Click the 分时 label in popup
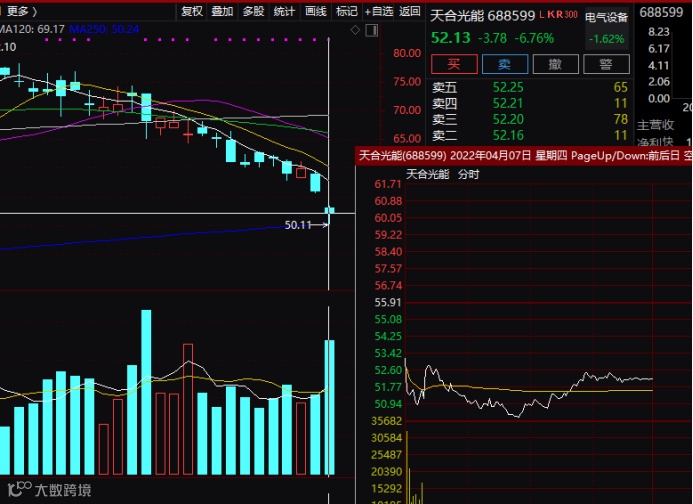This screenshot has width=693, height=504. click(469, 174)
